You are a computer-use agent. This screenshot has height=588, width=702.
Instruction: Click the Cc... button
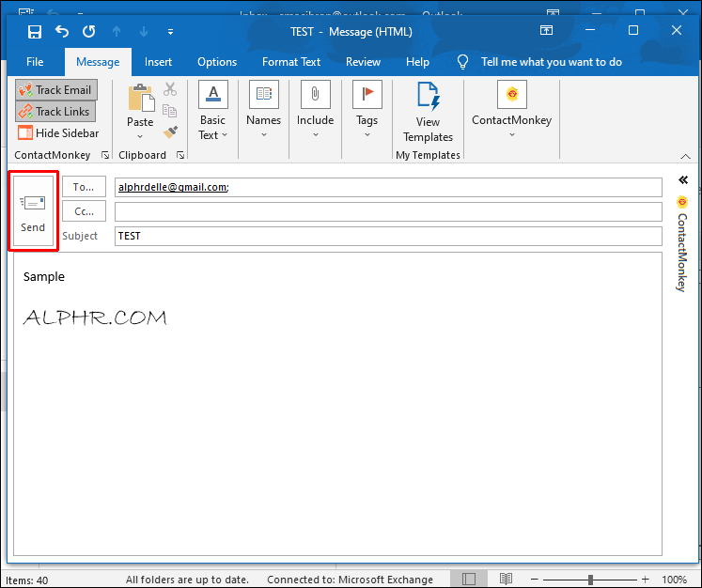point(84,211)
